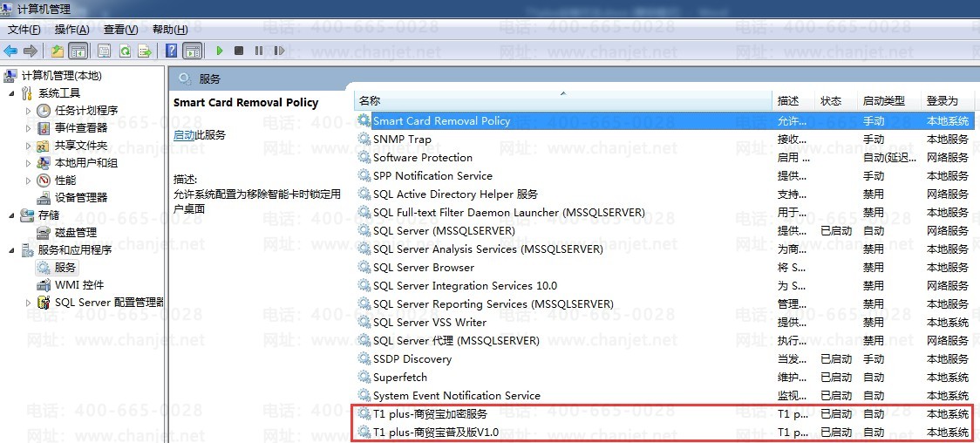Click the Refresh toolbar icon
This screenshot has width=980, height=443.
pyautogui.click(x=125, y=51)
